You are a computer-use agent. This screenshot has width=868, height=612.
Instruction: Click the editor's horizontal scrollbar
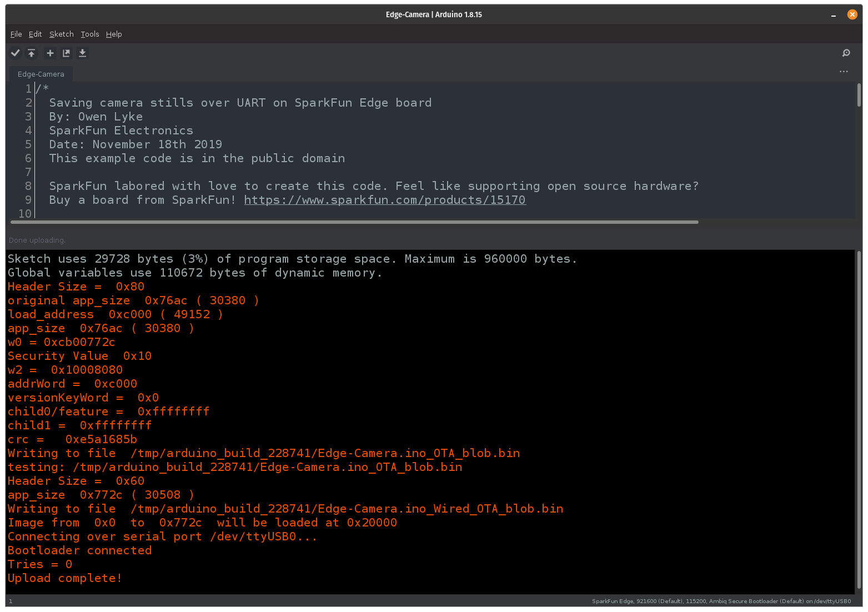(355, 222)
